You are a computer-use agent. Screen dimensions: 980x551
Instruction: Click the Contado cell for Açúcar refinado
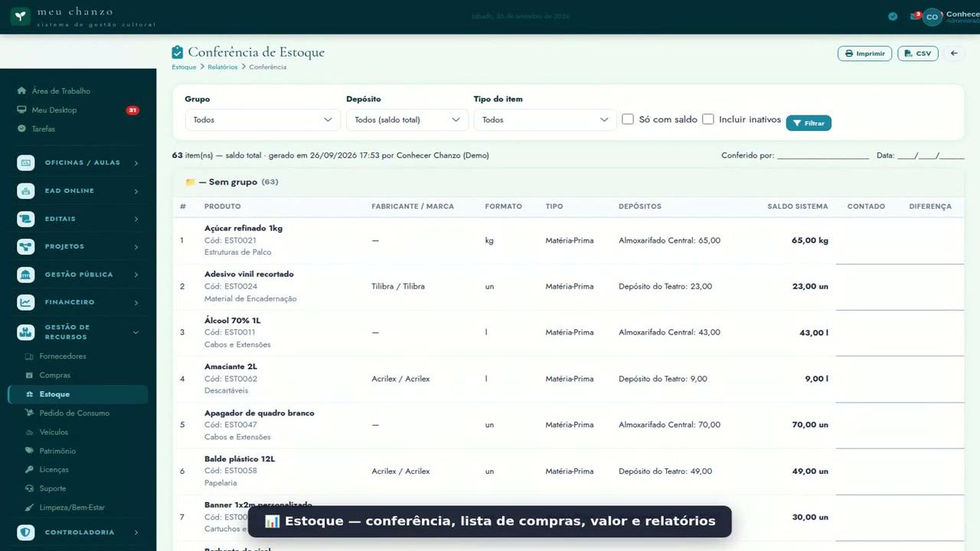866,240
